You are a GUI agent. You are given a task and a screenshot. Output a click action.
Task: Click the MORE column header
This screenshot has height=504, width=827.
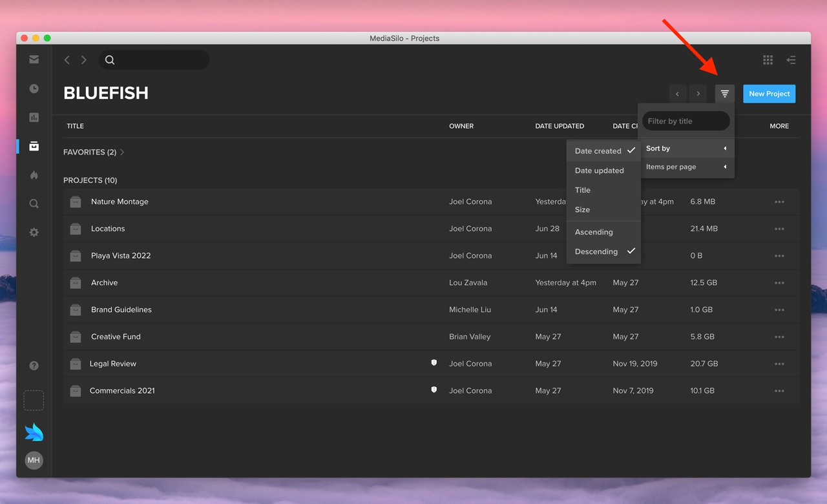point(779,126)
